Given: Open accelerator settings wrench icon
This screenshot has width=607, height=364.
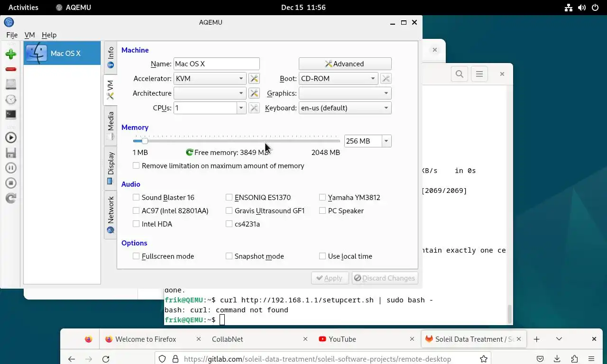Looking at the screenshot, I should (x=254, y=79).
